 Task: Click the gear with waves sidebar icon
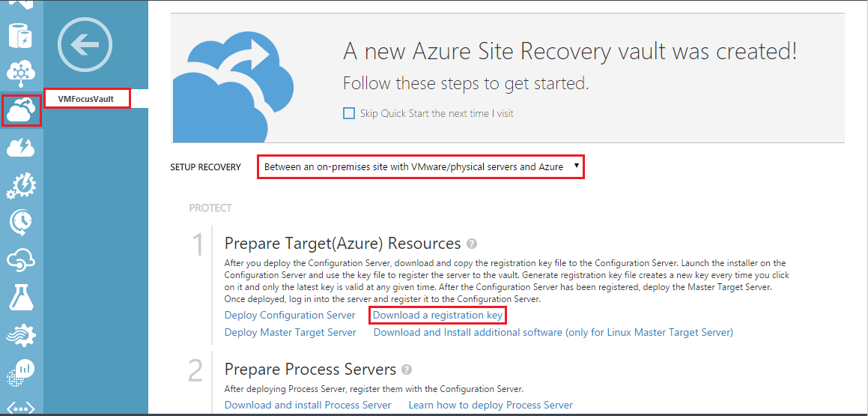click(x=21, y=334)
